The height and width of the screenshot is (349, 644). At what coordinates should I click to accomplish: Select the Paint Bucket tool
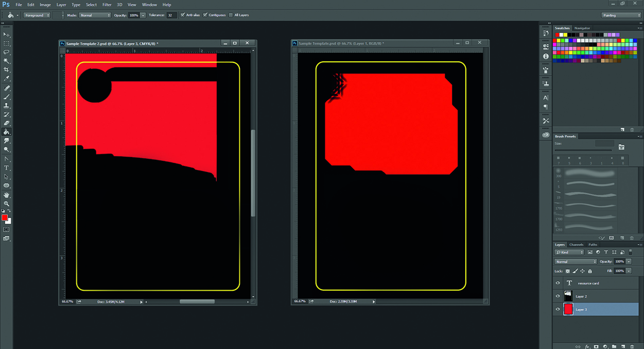coord(7,132)
